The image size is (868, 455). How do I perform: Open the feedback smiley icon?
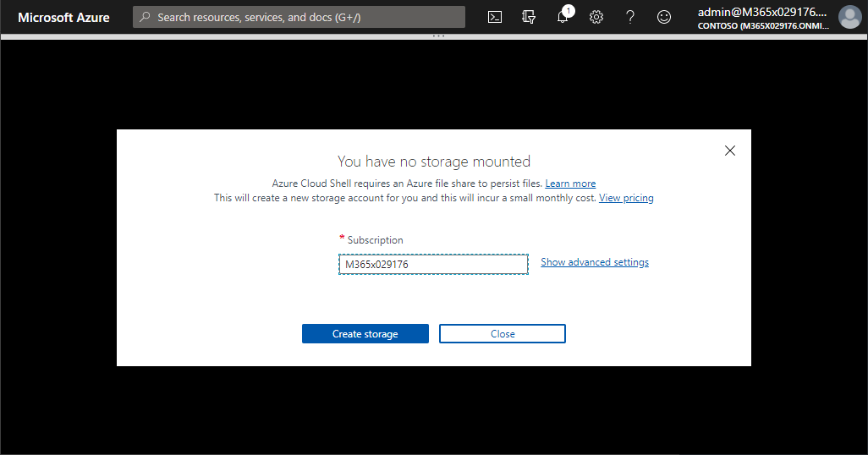pyautogui.click(x=664, y=17)
